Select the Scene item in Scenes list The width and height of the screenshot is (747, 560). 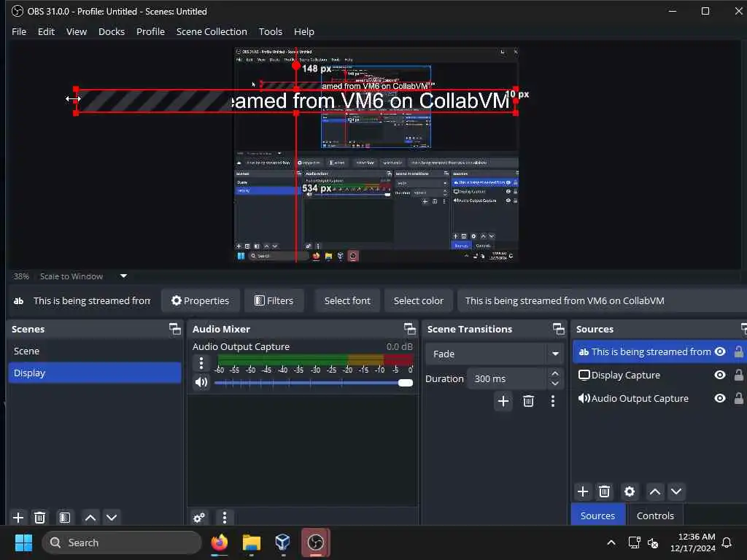(x=94, y=351)
